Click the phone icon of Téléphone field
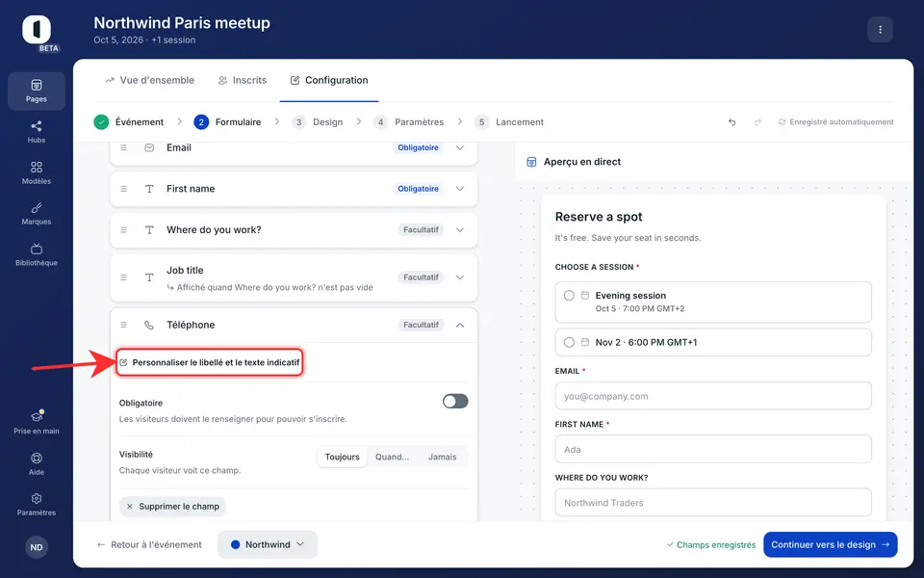 [x=149, y=325]
